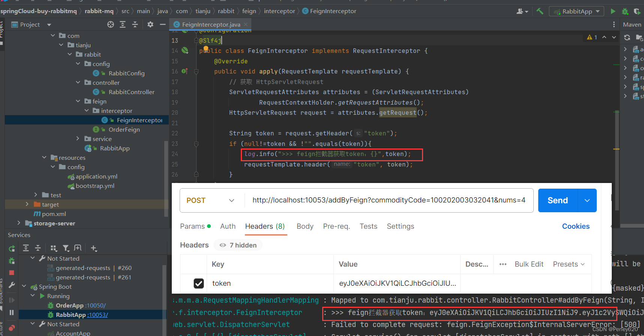This screenshot has height=336, width=644.
Task: Select the FeignInterceptor.java editor tab
Action: (211, 24)
